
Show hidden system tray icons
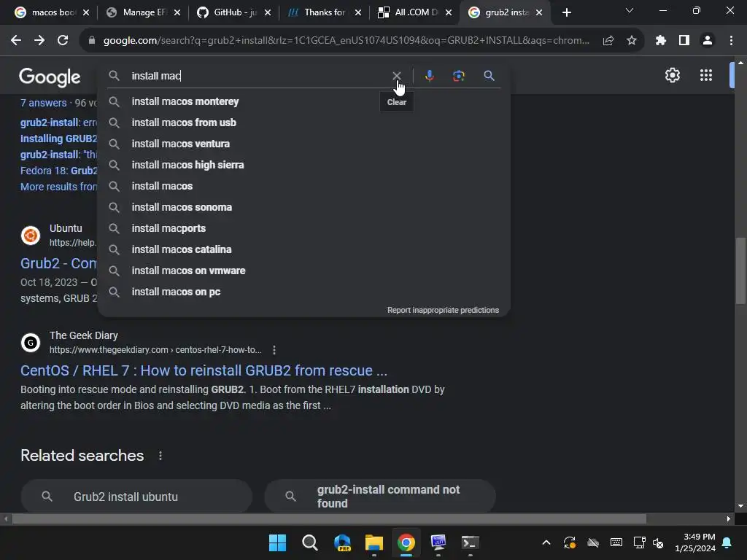point(546,542)
